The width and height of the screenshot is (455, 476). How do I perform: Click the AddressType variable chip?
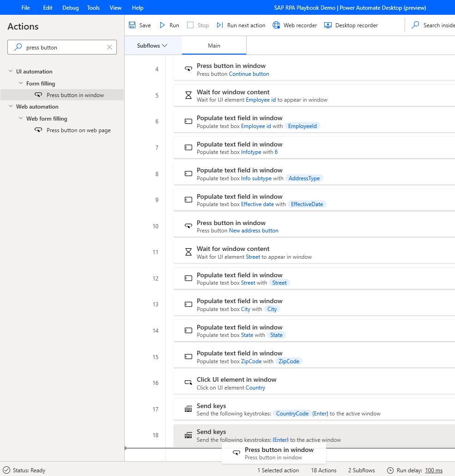coord(304,178)
